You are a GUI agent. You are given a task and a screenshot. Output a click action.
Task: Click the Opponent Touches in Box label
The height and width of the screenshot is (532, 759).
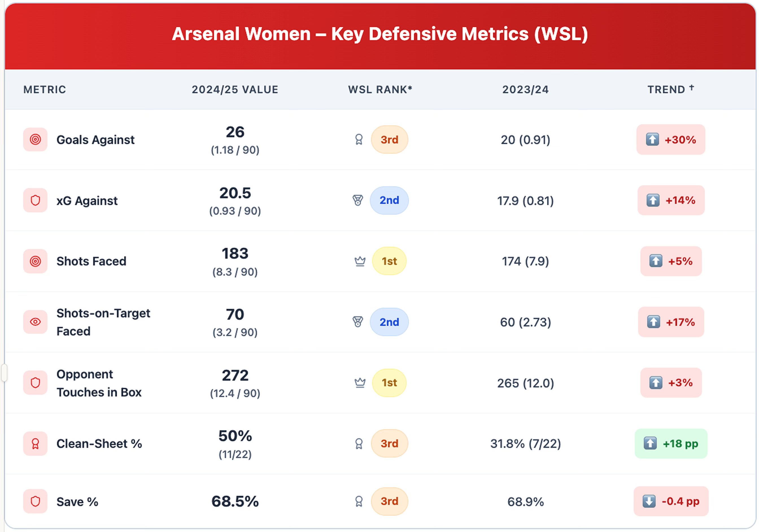coord(99,383)
